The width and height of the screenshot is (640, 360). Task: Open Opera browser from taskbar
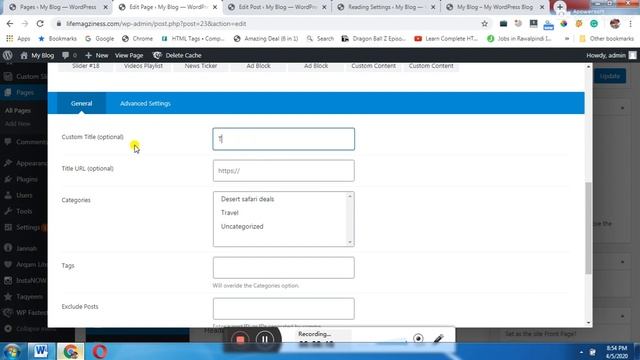tap(100, 351)
